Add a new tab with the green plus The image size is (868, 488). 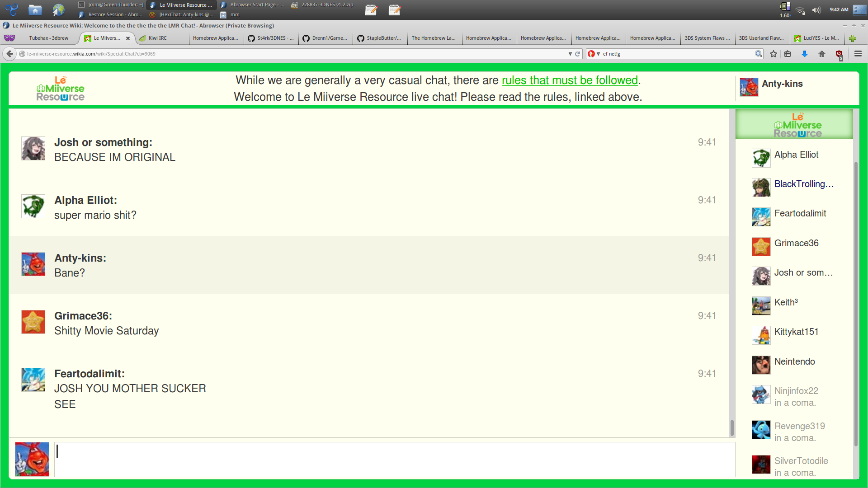point(853,38)
